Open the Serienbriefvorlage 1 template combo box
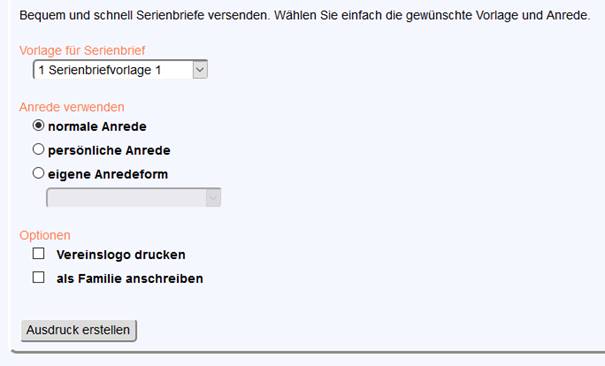 point(120,70)
